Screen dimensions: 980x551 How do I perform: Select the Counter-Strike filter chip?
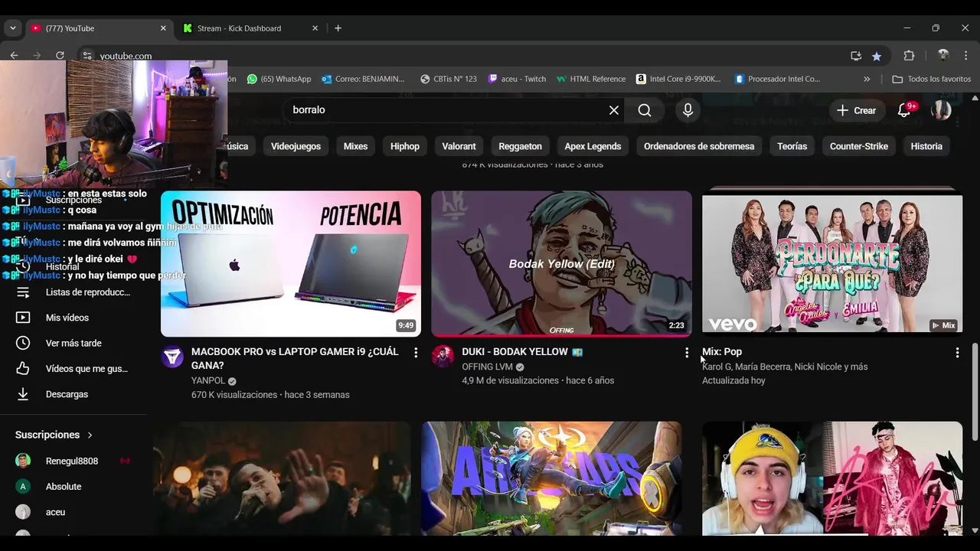[859, 146]
